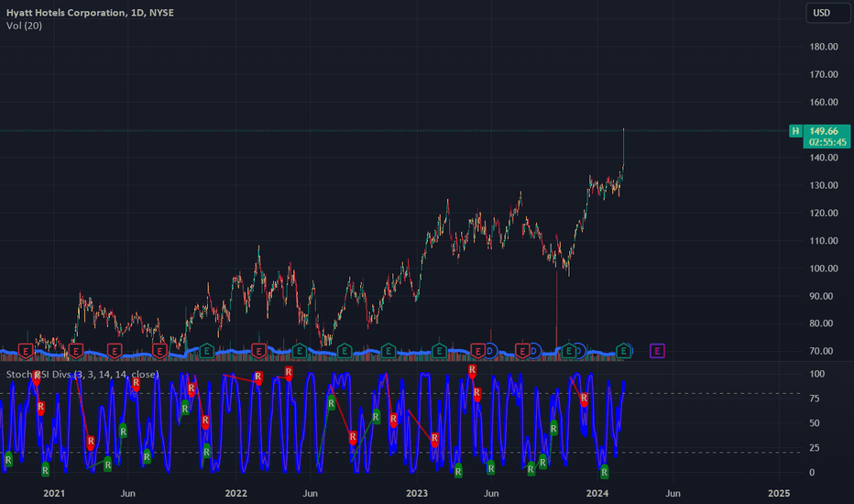Screen dimensions: 854x504
Task: Select the topmost red R marker right of 2022
Action: coord(288,373)
